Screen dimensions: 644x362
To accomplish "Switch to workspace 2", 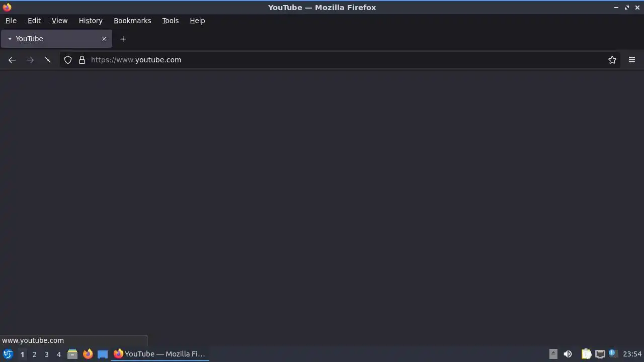I will click(x=34, y=354).
